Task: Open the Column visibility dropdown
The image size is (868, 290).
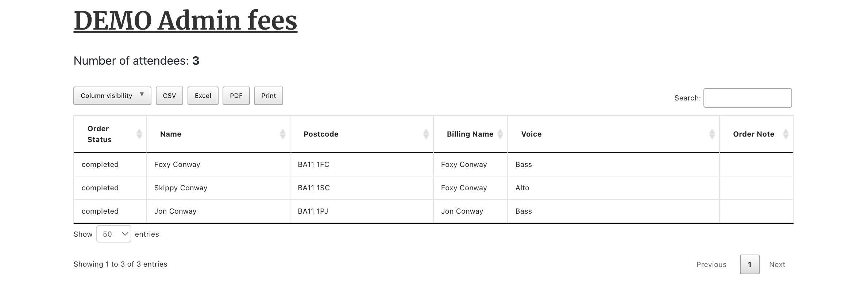Action: [x=112, y=96]
